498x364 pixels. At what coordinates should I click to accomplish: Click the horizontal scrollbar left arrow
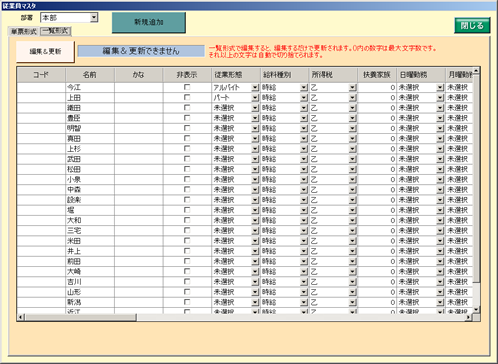21,317
